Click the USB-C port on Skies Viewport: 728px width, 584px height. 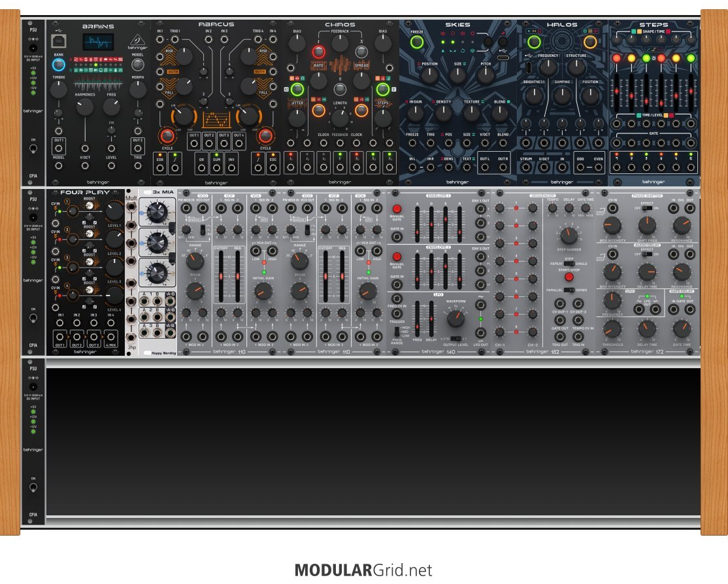503,58
